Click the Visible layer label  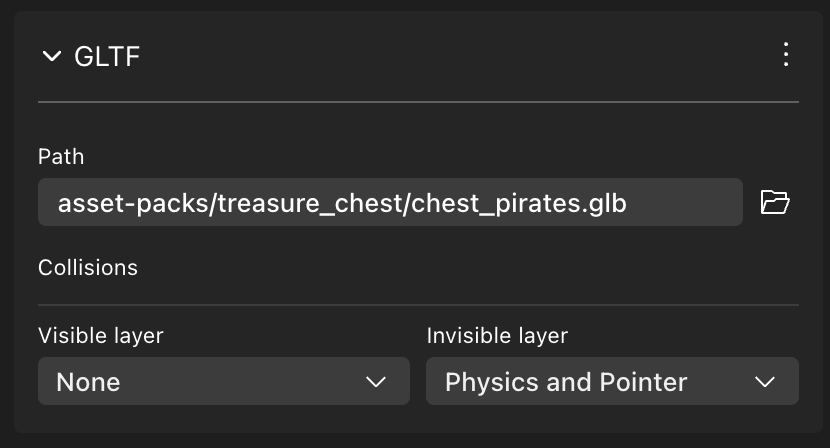(x=100, y=335)
